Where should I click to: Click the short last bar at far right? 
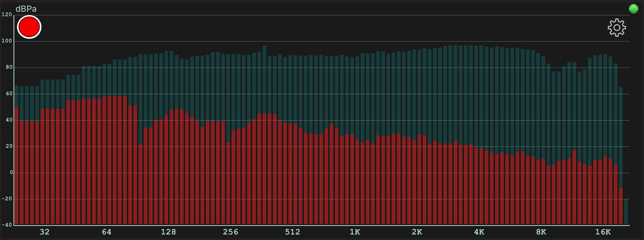click(626, 211)
